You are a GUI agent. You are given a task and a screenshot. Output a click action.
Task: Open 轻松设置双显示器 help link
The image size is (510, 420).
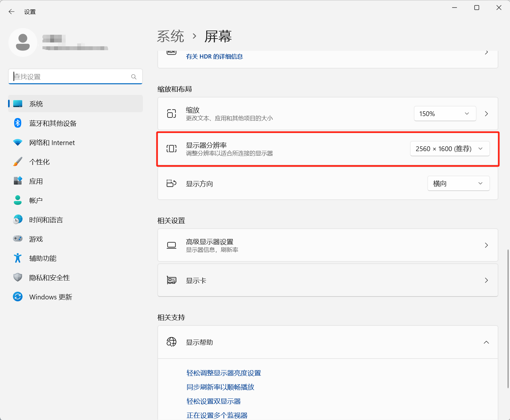(x=214, y=401)
